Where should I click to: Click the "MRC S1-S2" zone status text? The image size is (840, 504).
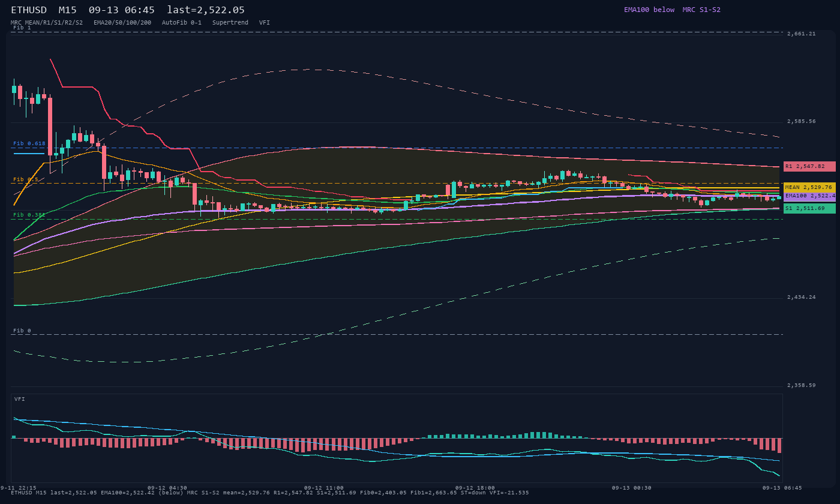pyautogui.click(x=701, y=10)
